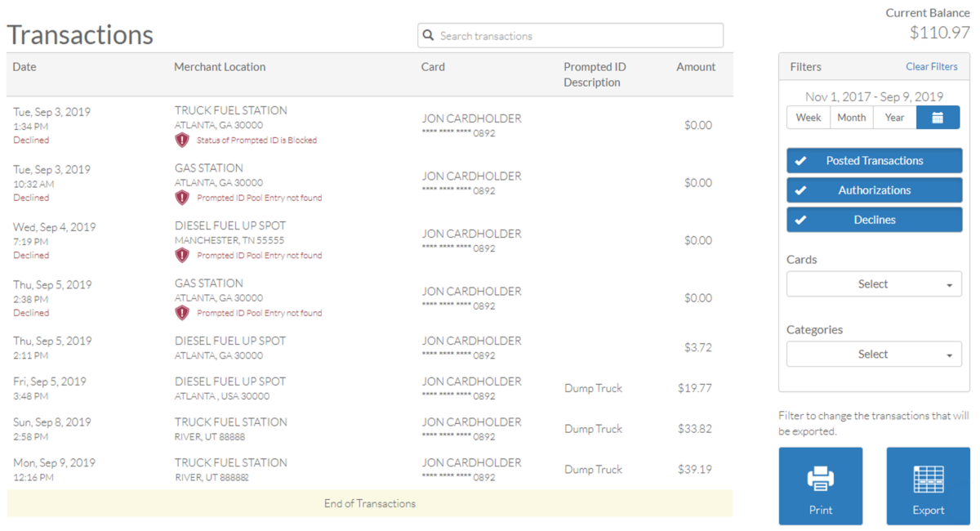This screenshot has width=980, height=531.
Task: Click the search magnifier icon
Action: 428,35
